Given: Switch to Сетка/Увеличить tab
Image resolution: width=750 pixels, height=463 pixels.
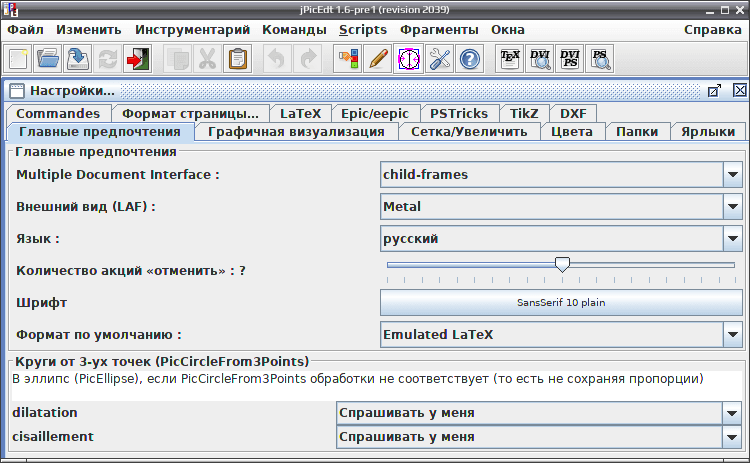Looking at the screenshot, I should [469, 132].
